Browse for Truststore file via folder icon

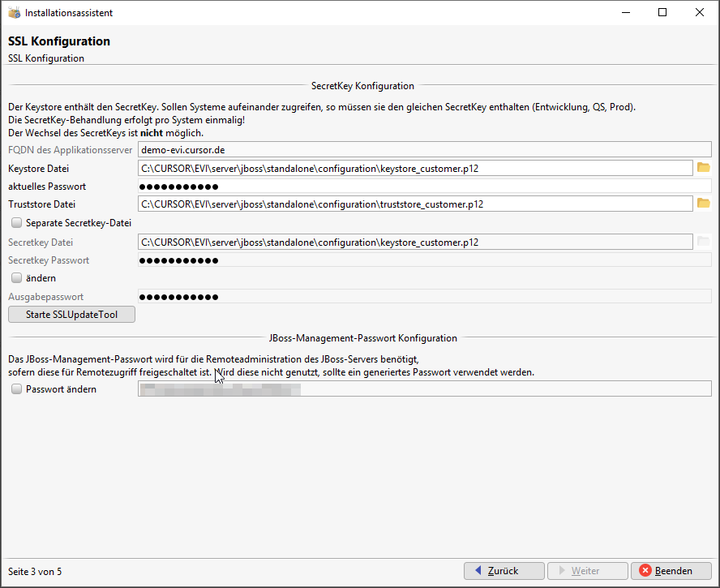703,204
